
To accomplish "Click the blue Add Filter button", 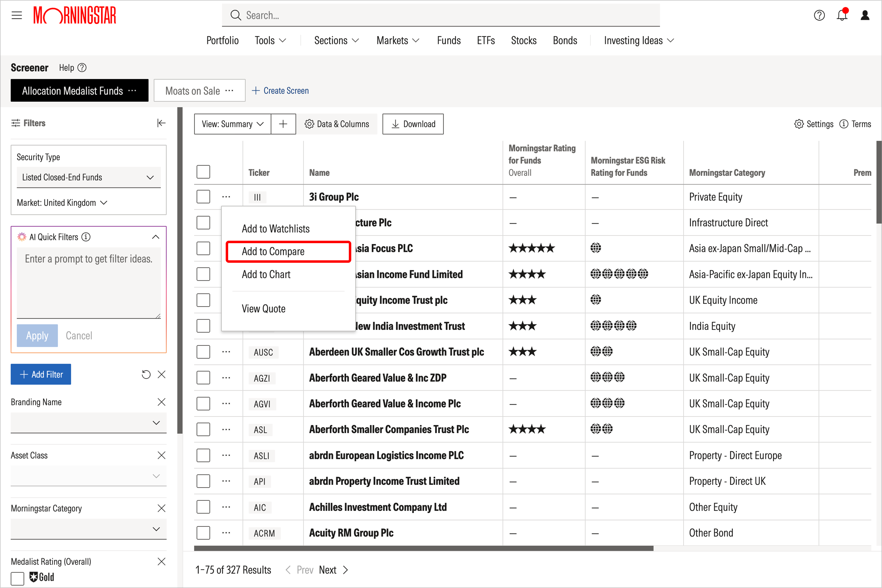I will click(41, 374).
